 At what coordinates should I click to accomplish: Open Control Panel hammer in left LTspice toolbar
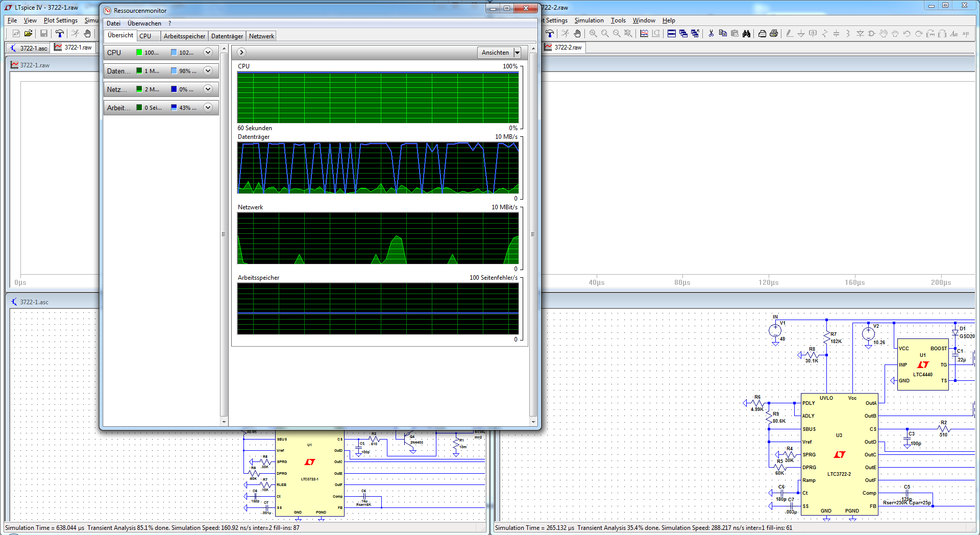tap(60, 33)
